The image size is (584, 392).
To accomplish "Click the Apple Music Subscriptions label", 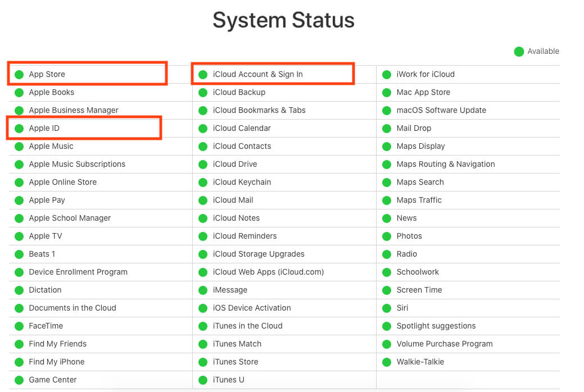I will click(77, 164).
